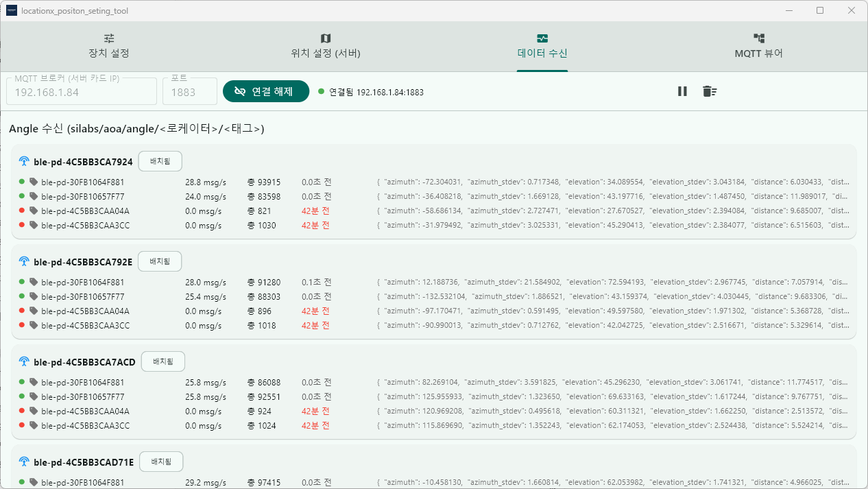868x489 pixels.
Task: Click tag icon in row 총 1024
Action: coord(34,426)
